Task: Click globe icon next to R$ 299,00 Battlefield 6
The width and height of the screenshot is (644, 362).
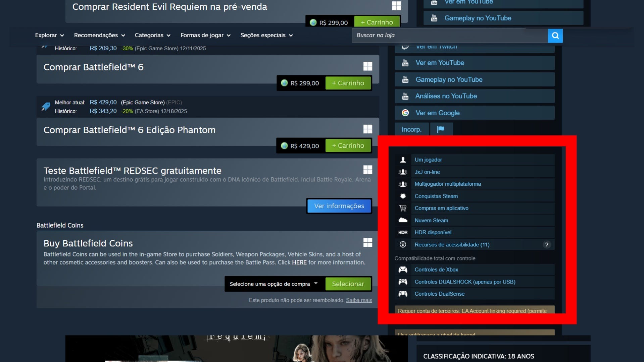Action: click(x=284, y=83)
